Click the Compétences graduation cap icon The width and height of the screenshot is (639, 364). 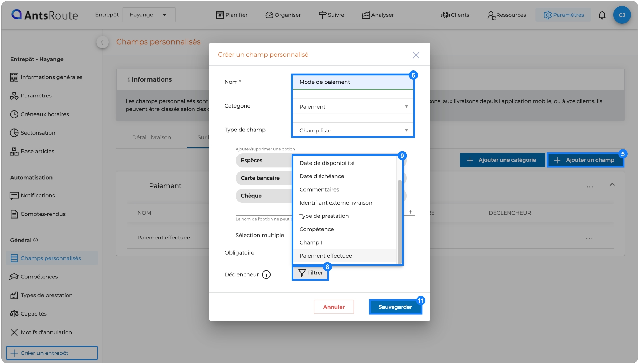pyautogui.click(x=14, y=277)
